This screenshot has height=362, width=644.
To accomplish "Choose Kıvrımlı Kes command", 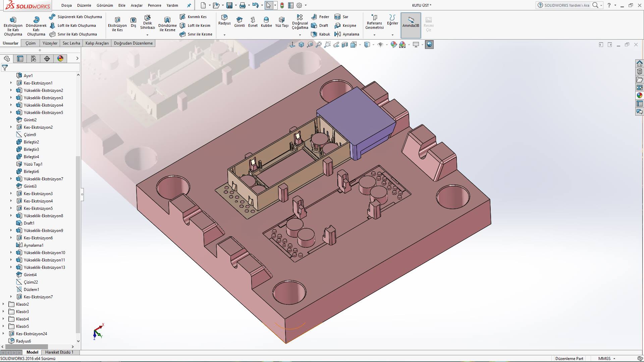I will [193, 17].
